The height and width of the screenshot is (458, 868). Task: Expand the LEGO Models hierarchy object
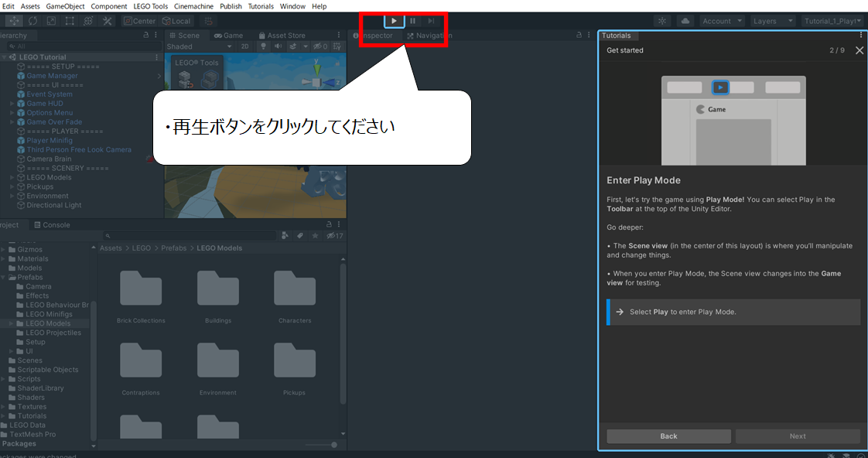pos(12,178)
